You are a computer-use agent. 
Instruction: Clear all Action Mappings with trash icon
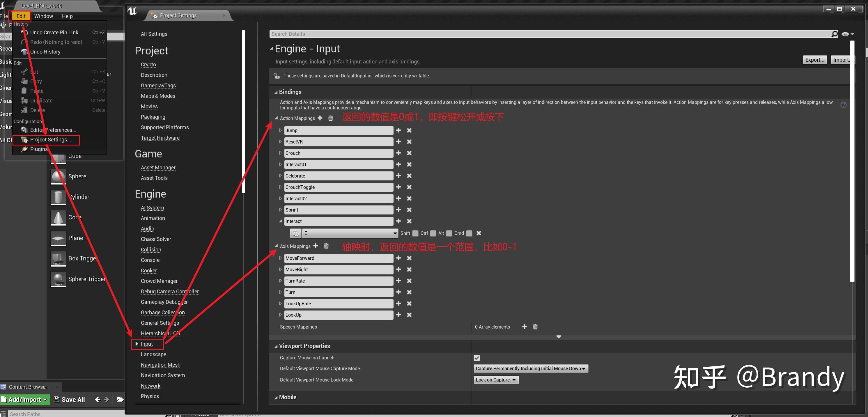point(331,118)
